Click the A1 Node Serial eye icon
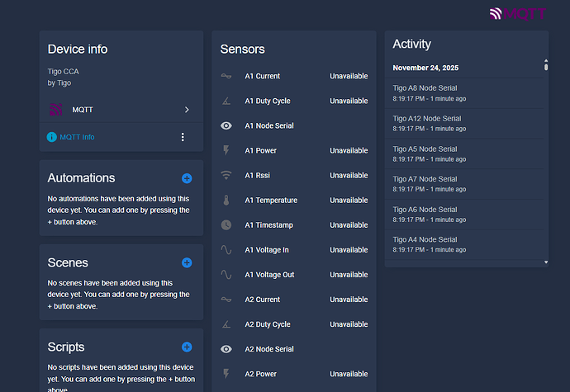The height and width of the screenshot is (392, 570). pyautogui.click(x=226, y=125)
